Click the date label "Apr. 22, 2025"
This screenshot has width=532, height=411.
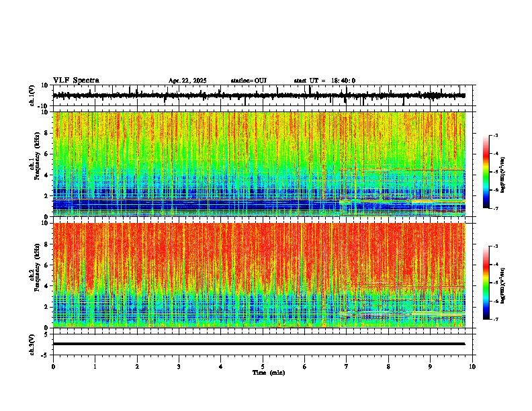187,81
